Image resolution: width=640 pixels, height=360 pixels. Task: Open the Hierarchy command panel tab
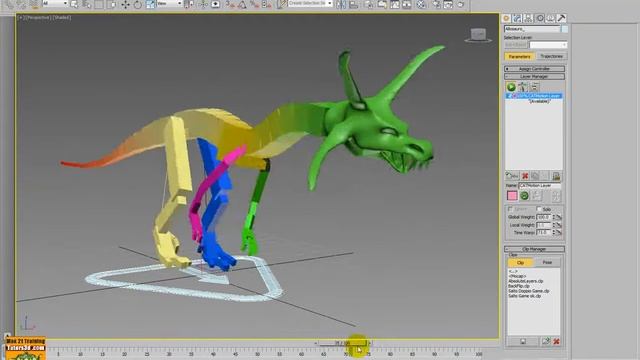click(x=528, y=18)
